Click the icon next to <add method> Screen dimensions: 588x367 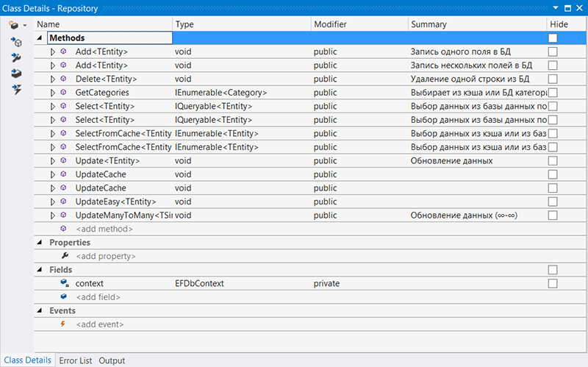(x=63, y=229)
